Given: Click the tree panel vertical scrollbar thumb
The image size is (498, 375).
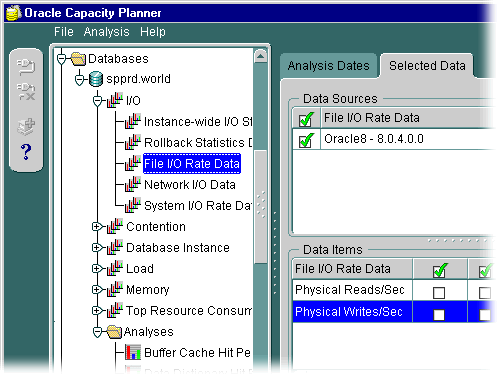Looking at the screenshot, I should pos(260,207).
